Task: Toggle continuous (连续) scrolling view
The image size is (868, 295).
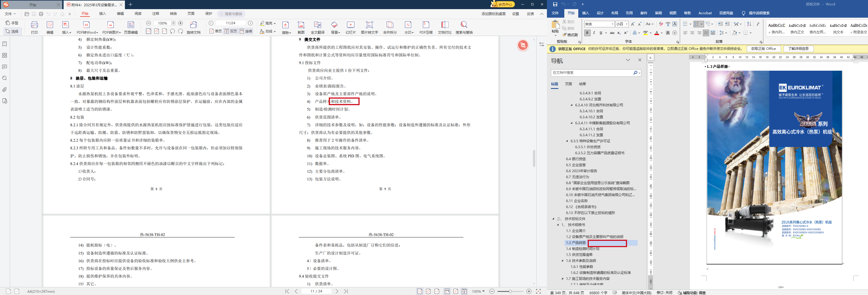Action: point(246,31)
